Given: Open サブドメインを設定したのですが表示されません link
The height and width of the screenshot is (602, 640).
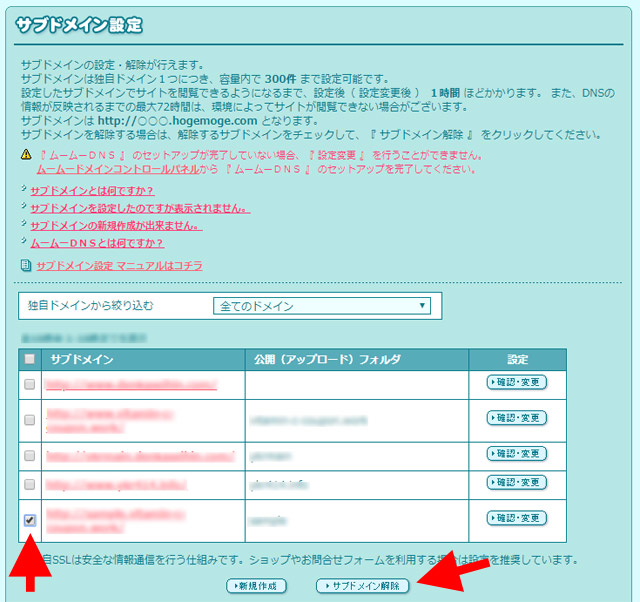Looking at the screenshot, I should tap(139, 208).
